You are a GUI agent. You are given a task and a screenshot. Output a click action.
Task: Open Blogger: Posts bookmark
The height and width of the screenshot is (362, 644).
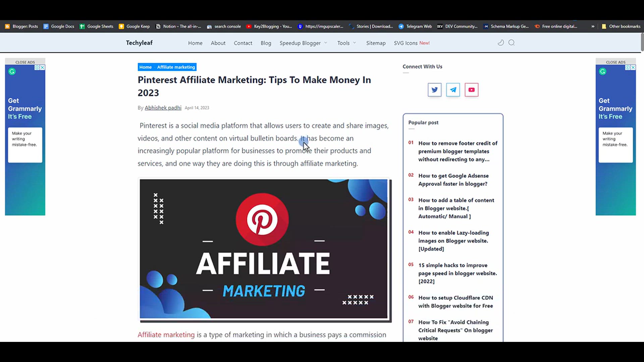coord(21,26)
